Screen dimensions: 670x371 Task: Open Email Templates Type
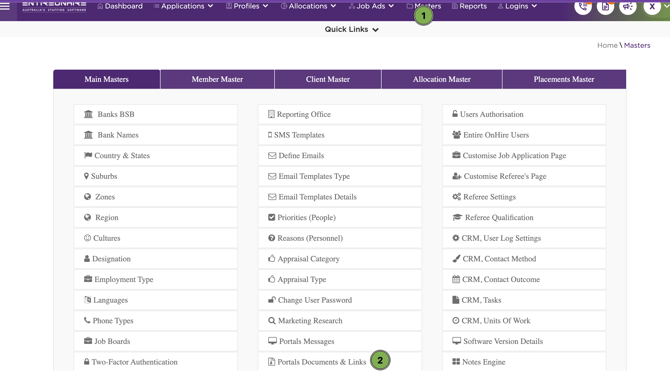tap(340, 176)
